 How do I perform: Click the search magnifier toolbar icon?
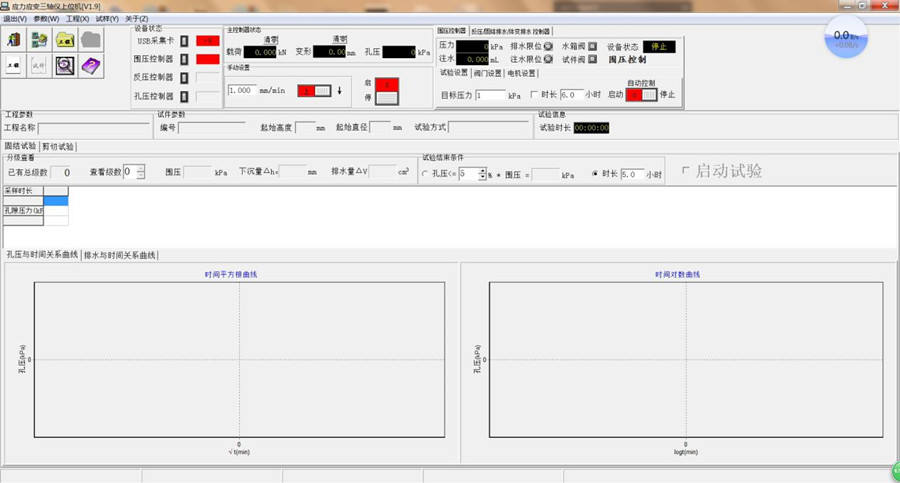[65, 66]
